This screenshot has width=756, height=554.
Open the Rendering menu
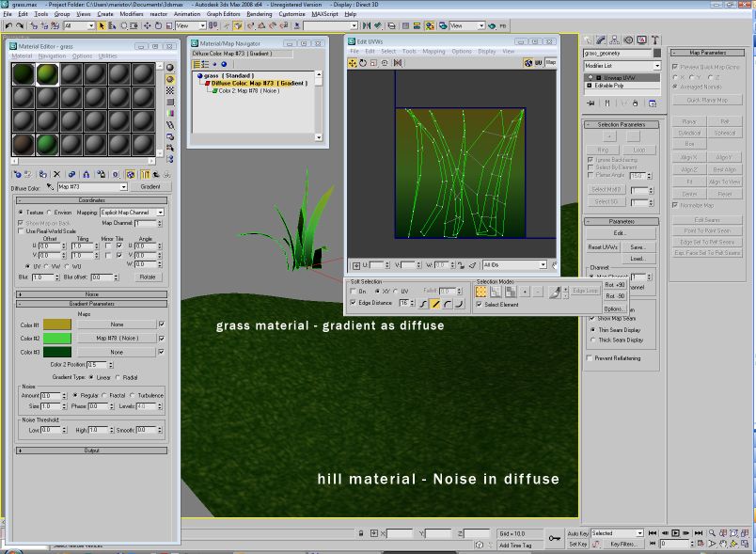tap(260, 14)
